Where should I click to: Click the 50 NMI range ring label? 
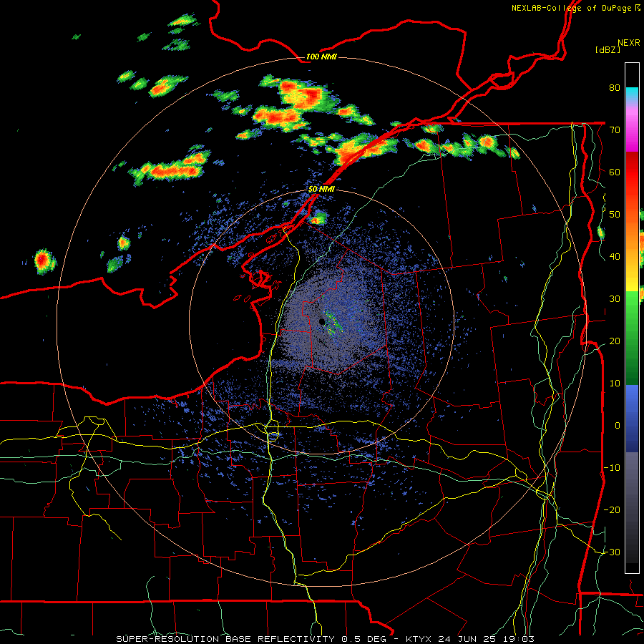(x=321, y=190)
